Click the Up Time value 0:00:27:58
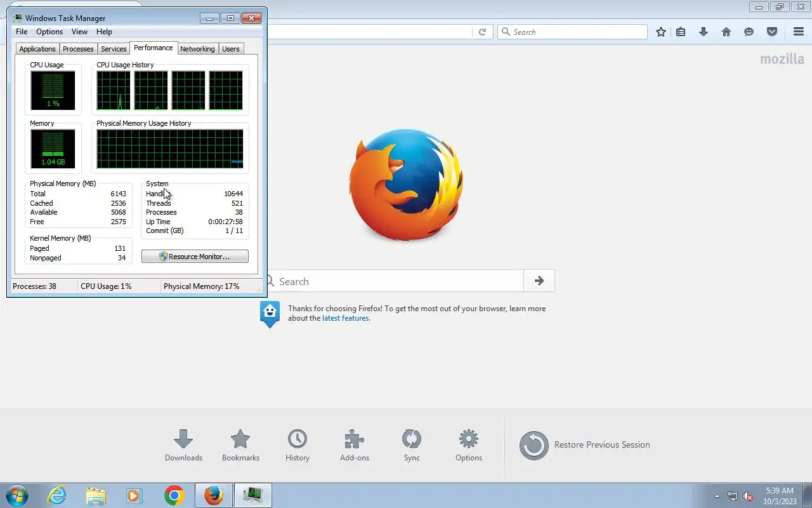This screenshot has width=812, height=508. tap(225, 222)
